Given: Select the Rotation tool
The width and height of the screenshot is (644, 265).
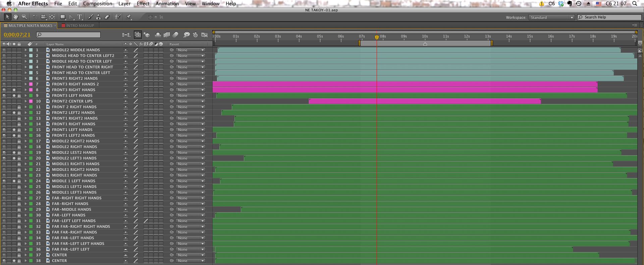Looking at the screenshot, I should (x=35, y=17).
